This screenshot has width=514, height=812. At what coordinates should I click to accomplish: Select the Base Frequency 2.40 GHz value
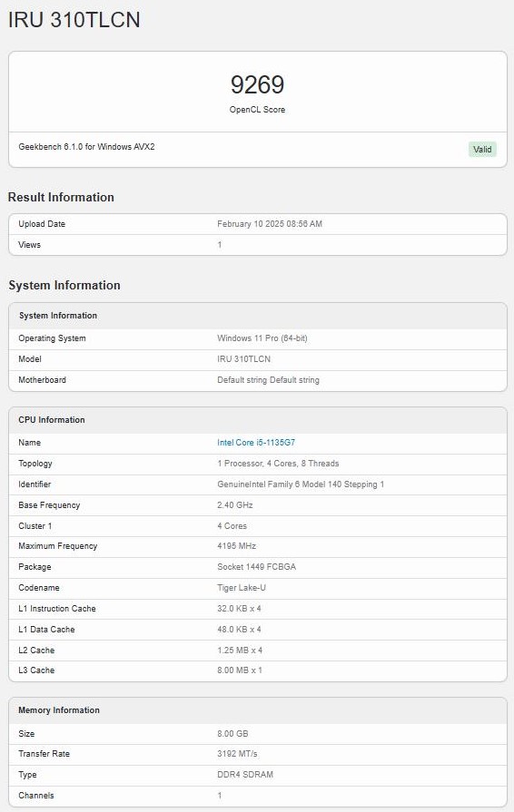pyautogui.click(x=234, y=505)
